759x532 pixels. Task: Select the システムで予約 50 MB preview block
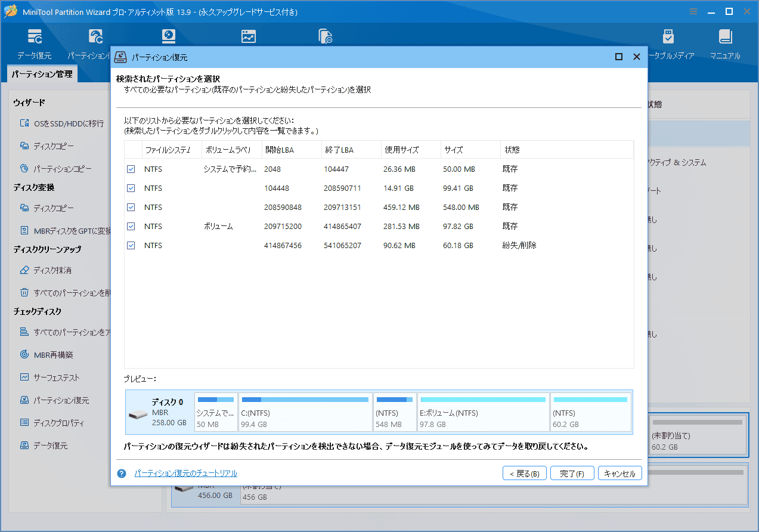tap(216, 412)
